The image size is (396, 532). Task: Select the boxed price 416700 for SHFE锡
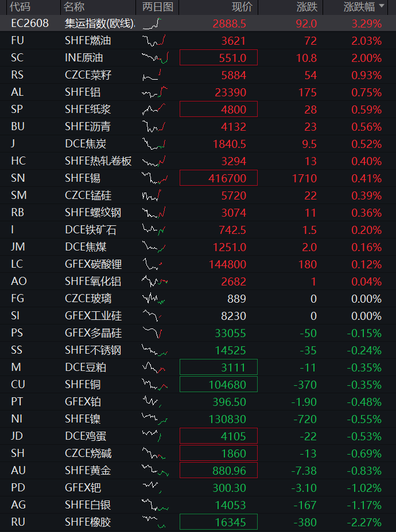point(219,178)
